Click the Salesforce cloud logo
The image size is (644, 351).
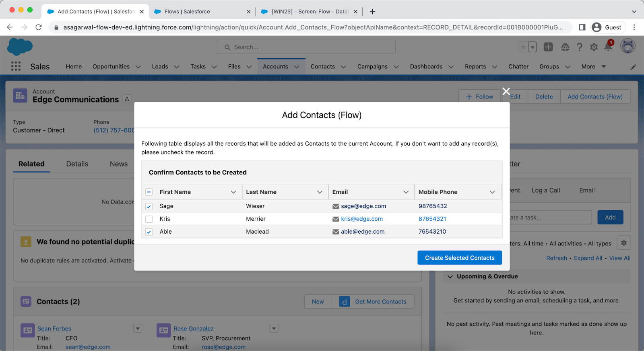point(20,47)
